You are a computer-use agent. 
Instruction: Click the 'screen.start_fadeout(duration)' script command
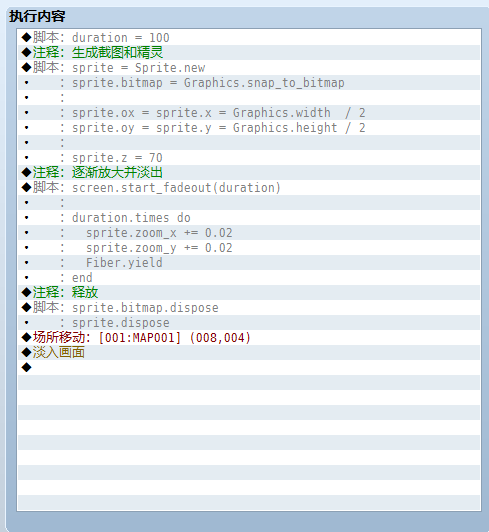249,188
